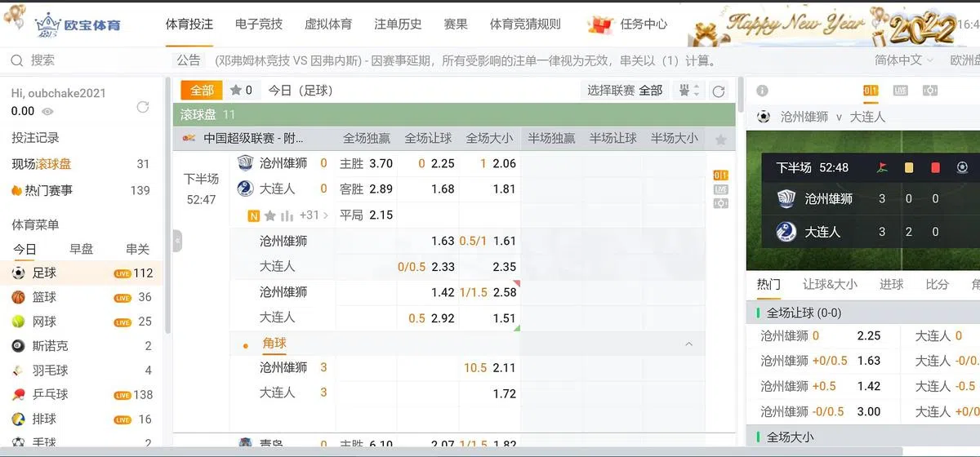
Task: Click the 角球 over 10.5 odds 2.11
Action: [490, 368]
